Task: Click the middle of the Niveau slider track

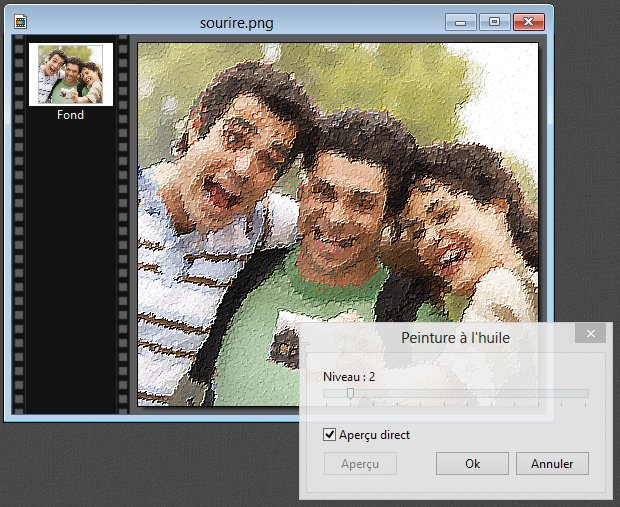Action: click(x=456, y=394)
